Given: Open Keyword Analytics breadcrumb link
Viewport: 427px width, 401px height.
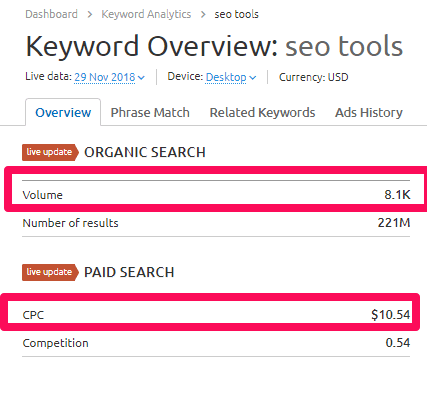Looking at the screenshot, I should [146, 14].
